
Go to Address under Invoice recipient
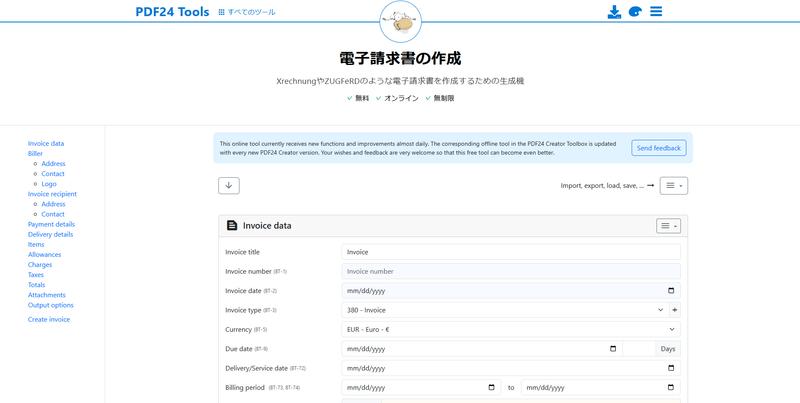(54, 204)
